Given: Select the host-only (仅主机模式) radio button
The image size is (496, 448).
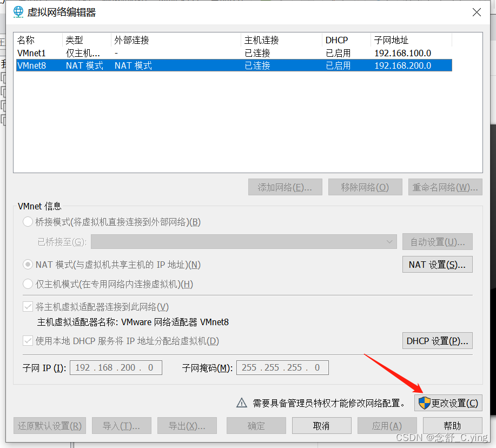Looking at the screenshot, I should (x=28, y=284).
